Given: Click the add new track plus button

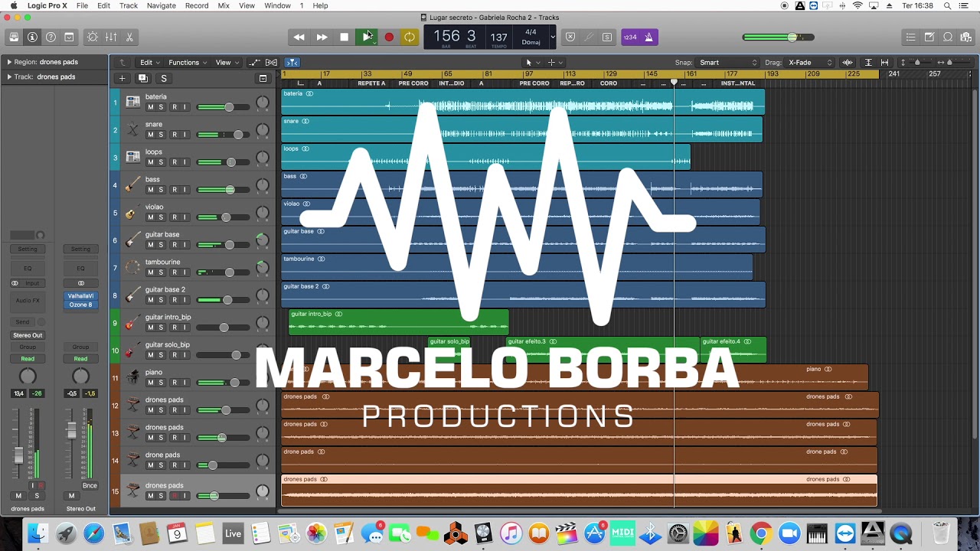Looking at the screenshot, I should [122, 78].
